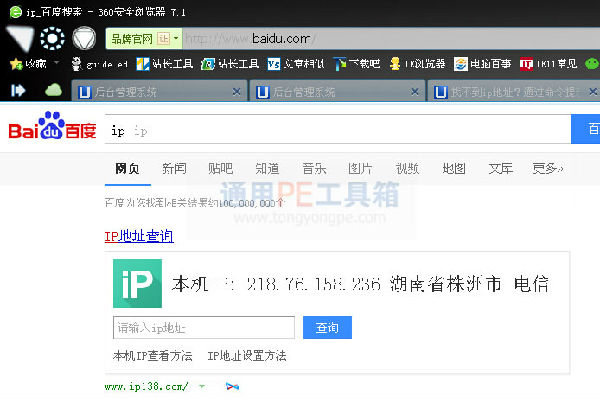The image size is (600, 399).
Task: Select the 地图 search category
Action: (454, 168)
